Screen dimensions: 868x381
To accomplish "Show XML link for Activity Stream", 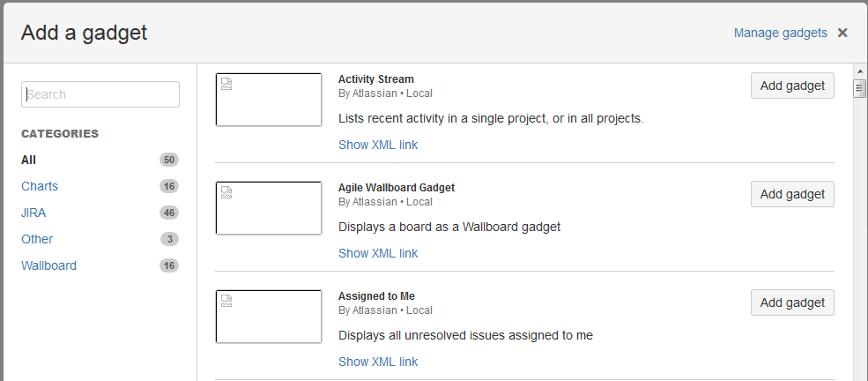I will click(x=378, y=145).
